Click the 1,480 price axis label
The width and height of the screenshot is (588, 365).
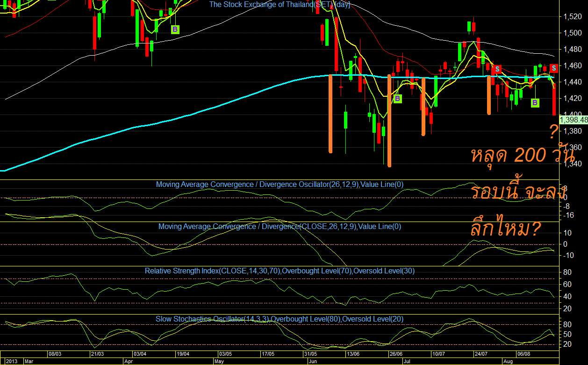(x=572, y=50)
